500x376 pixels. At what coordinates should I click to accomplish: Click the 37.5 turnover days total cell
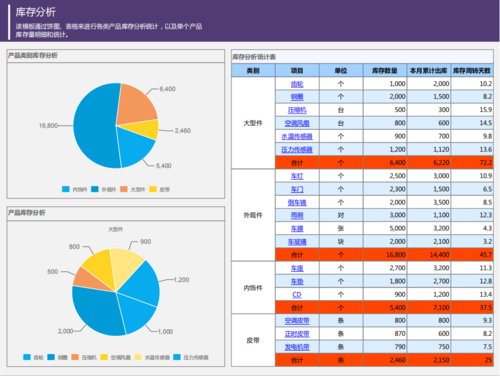pyautogui.click(x=472, y=307)
